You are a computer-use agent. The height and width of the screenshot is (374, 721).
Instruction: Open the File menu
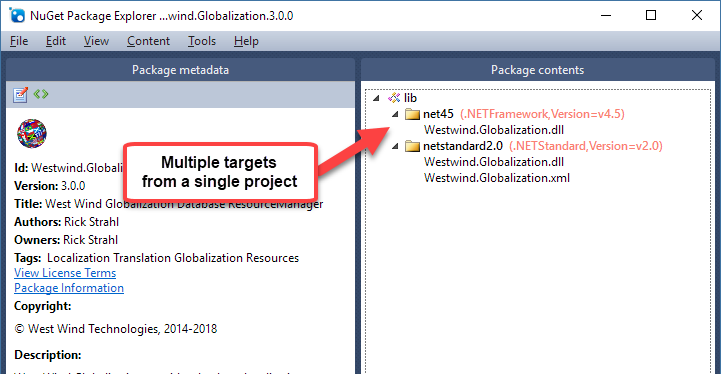(x=19, y=41)
